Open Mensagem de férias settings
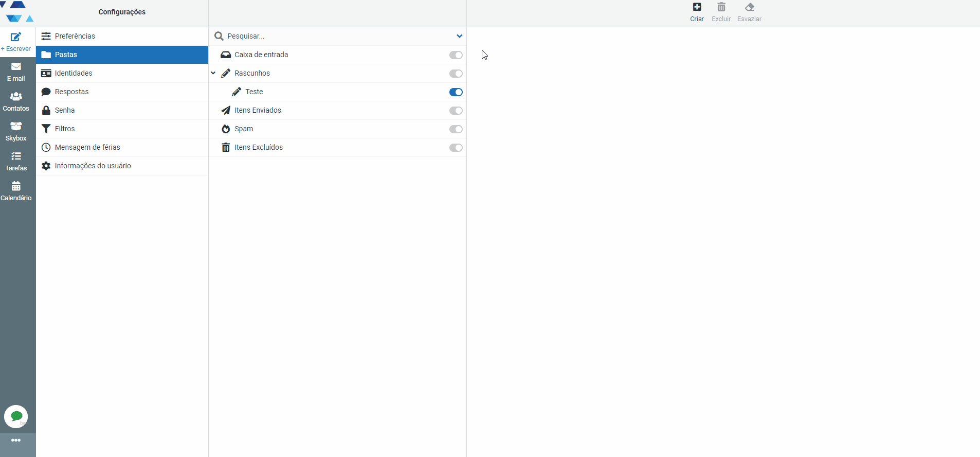980x457 pixels. 122,147
